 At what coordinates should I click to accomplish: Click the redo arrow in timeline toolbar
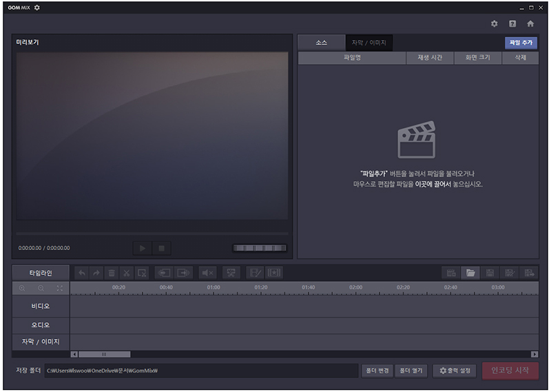96,273
